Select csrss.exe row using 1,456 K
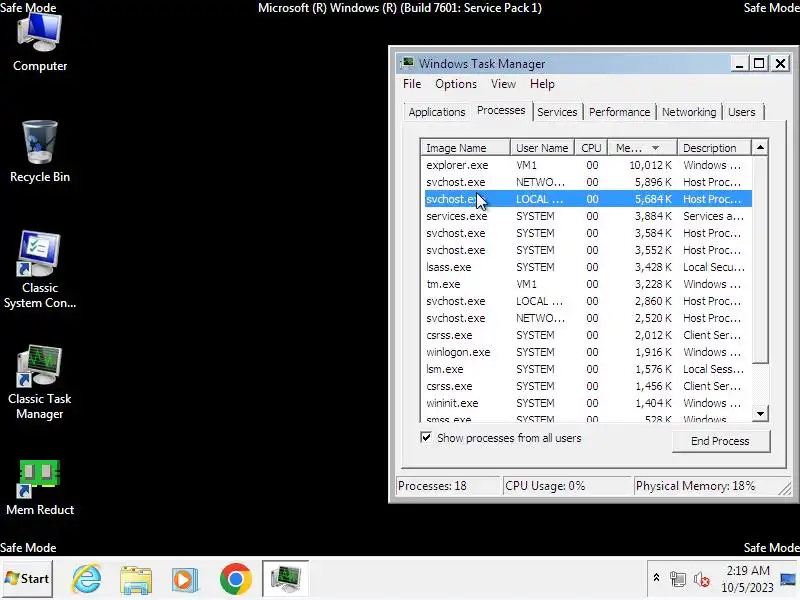The height and width of the screenshot is (600, 800). pyautogui.click(x=587, y=386)
